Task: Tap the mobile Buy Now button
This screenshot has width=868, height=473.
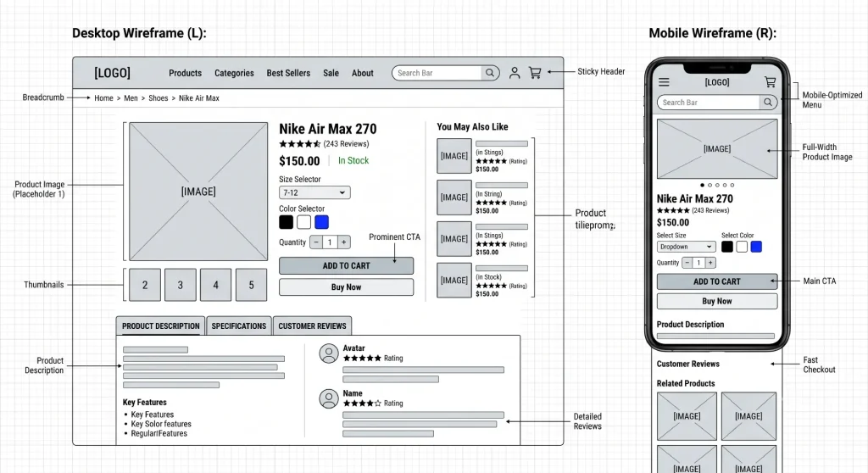Action: (x=717, y=301)
